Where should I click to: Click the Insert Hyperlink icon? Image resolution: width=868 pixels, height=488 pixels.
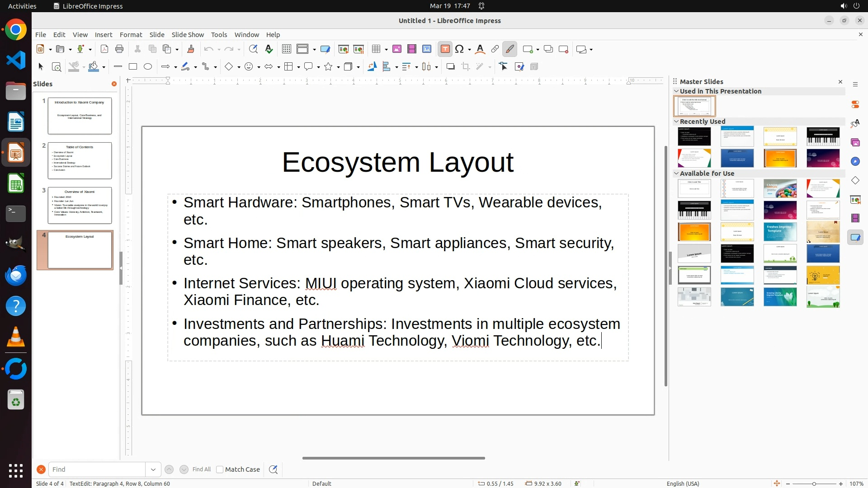coord(495,49)
